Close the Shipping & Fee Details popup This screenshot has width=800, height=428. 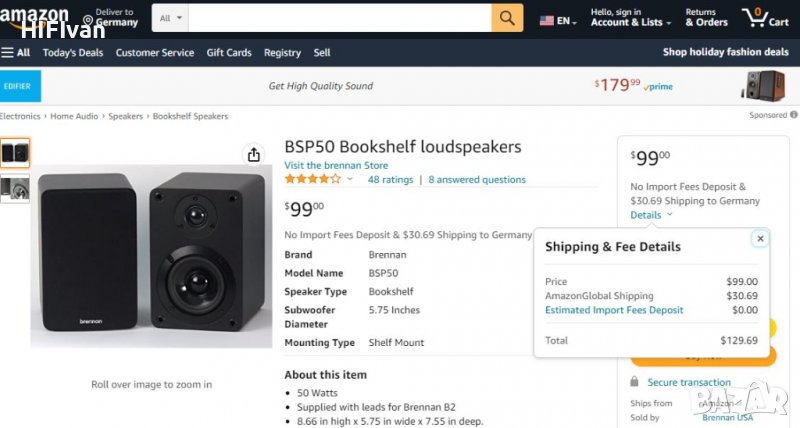coord(760,238)
